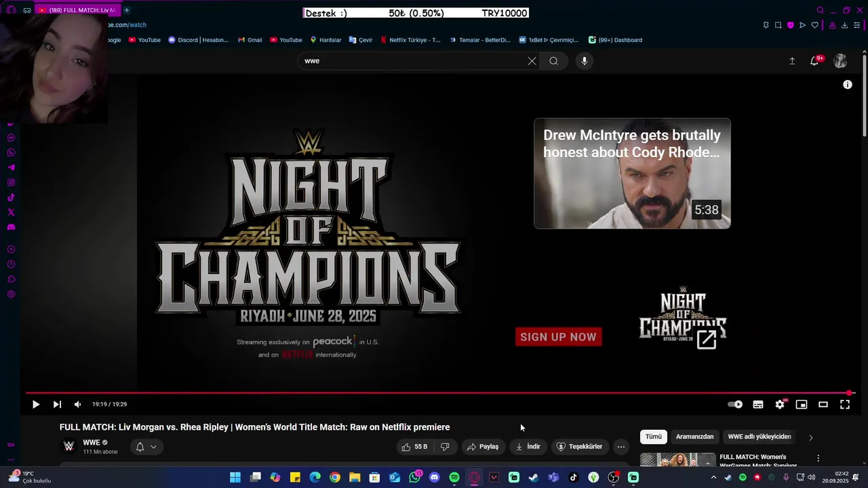Image resolution: width=868 pixels, height=488 pixels.
Task: Open video quality settings gear
Action: 780,405
